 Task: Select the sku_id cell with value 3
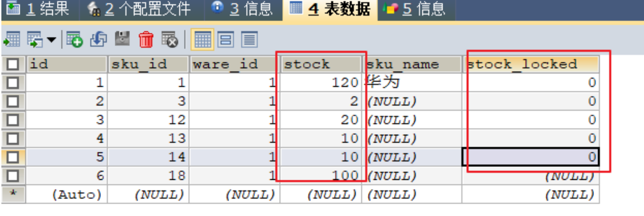[x=148, y=101]
